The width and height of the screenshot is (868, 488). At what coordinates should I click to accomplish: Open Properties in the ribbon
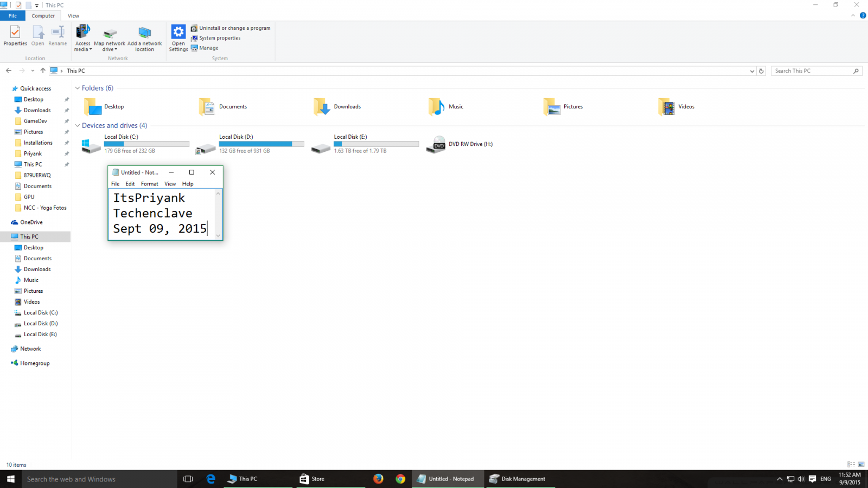[15, 36]
